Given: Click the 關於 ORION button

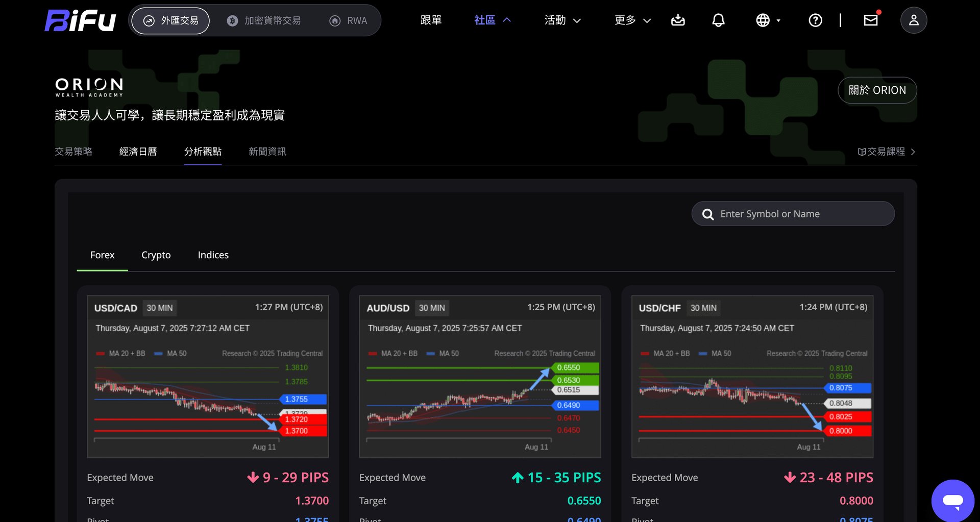Looking at the screenshot, I should tap(877, 90).
